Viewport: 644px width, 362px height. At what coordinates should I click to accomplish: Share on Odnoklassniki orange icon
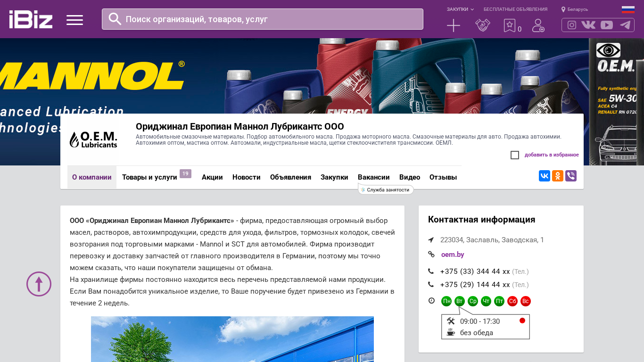(x=558, y=176)
